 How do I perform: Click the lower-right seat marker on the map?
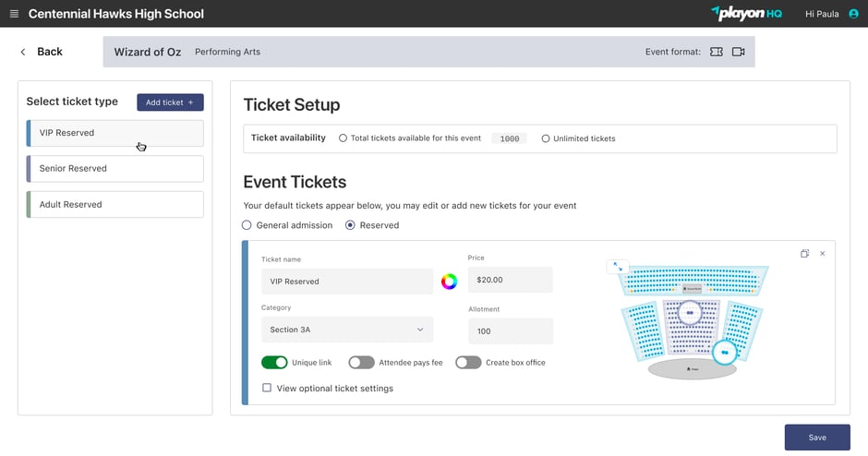click(x=725, y=352)
